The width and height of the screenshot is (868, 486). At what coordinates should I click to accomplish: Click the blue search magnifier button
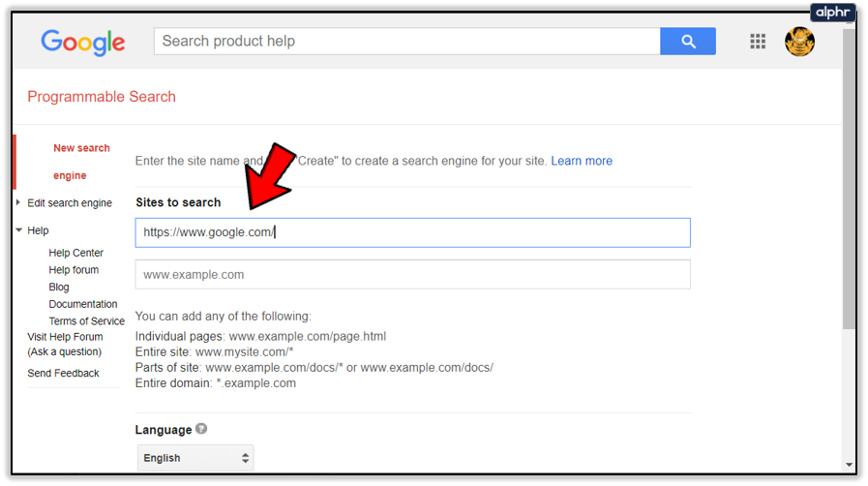(687, 41)
